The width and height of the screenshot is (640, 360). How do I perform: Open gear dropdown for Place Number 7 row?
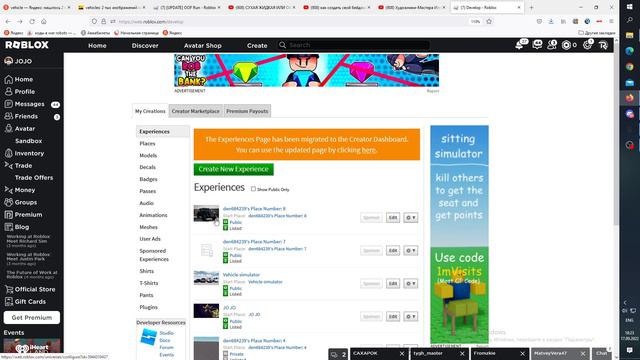(411, 251)
